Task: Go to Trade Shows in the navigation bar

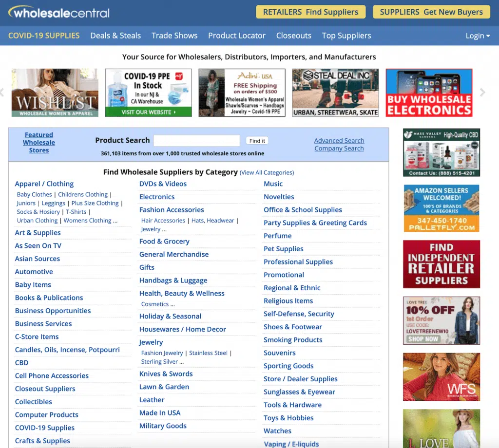Action: (174, 36)
